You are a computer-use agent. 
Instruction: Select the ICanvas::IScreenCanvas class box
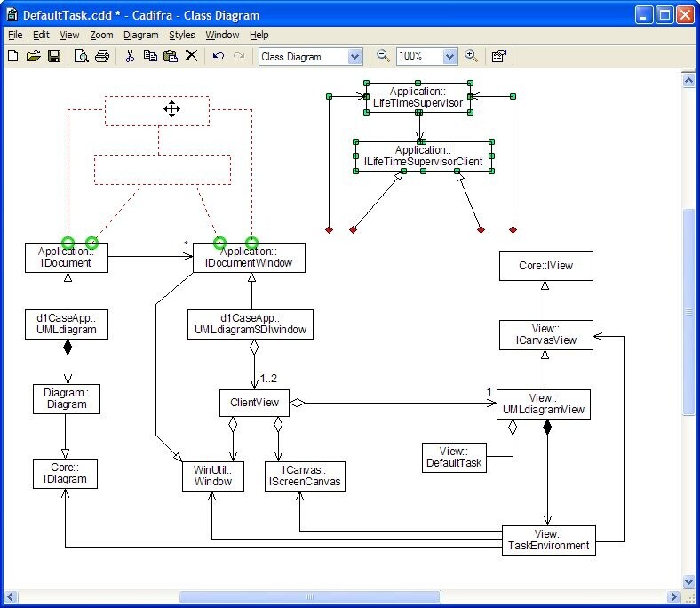click(x=305, y=476)
